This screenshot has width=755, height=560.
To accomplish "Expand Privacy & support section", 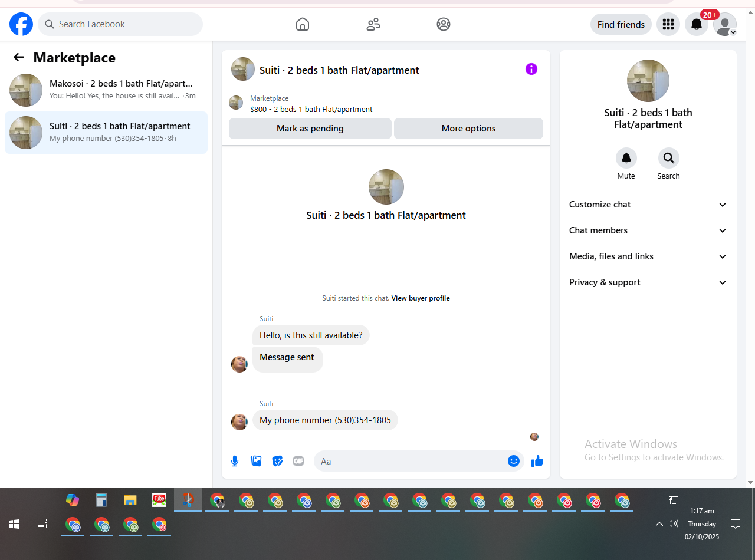I will tap(648, 282).
